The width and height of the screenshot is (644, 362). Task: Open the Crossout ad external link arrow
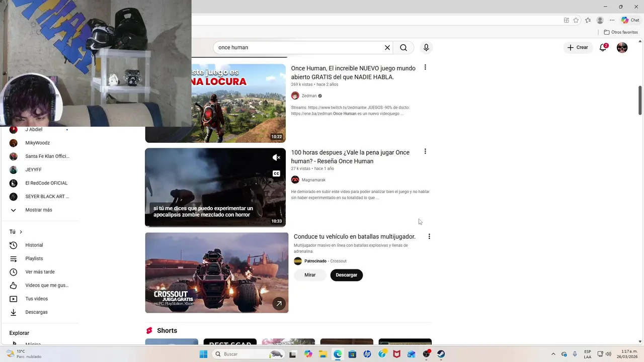(279, 304)
